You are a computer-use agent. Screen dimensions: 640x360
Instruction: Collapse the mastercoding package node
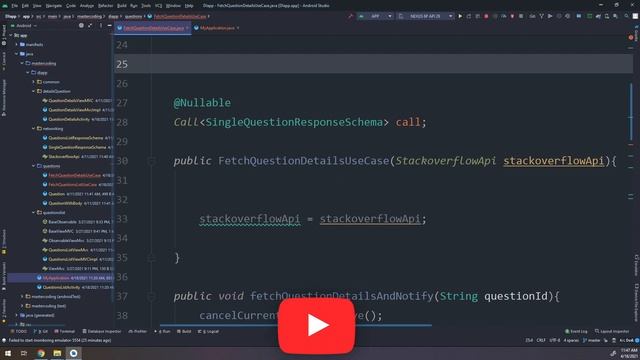click(22, 63)
